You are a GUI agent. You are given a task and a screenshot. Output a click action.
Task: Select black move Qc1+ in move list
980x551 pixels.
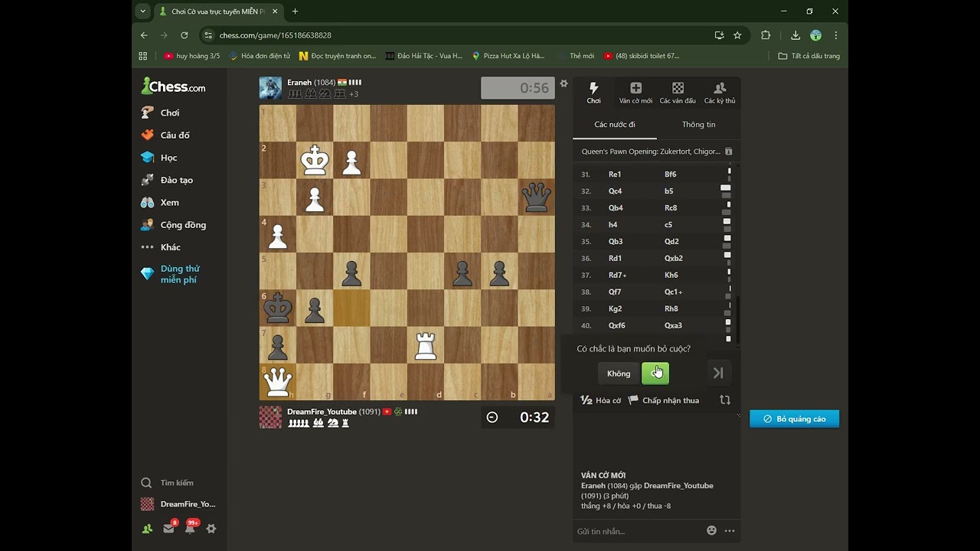(673, 292)
